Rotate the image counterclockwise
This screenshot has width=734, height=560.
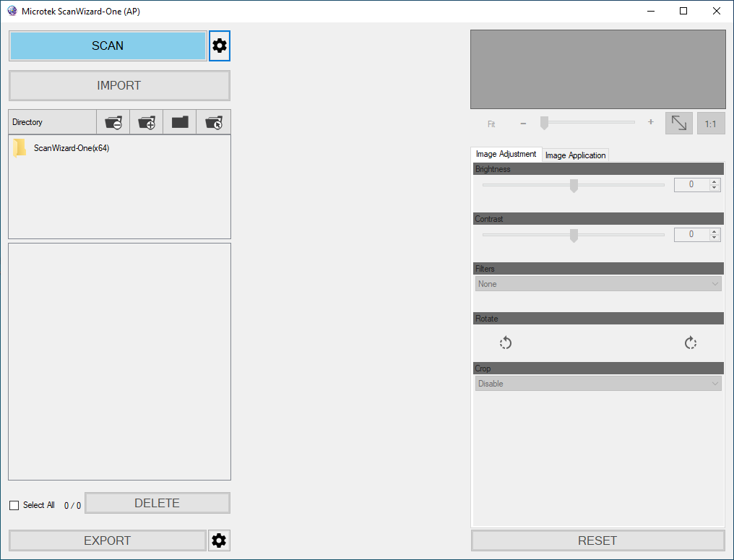click(x=505, y=343)
